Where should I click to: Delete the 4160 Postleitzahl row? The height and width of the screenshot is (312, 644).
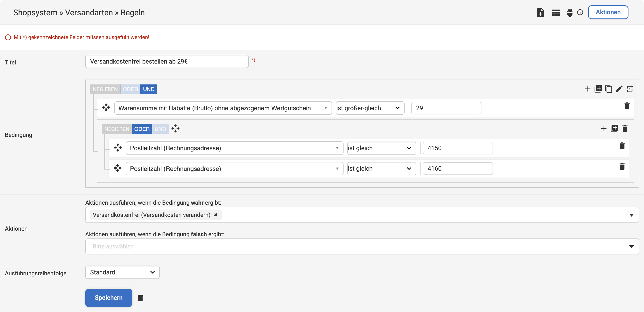pos(622,166)
